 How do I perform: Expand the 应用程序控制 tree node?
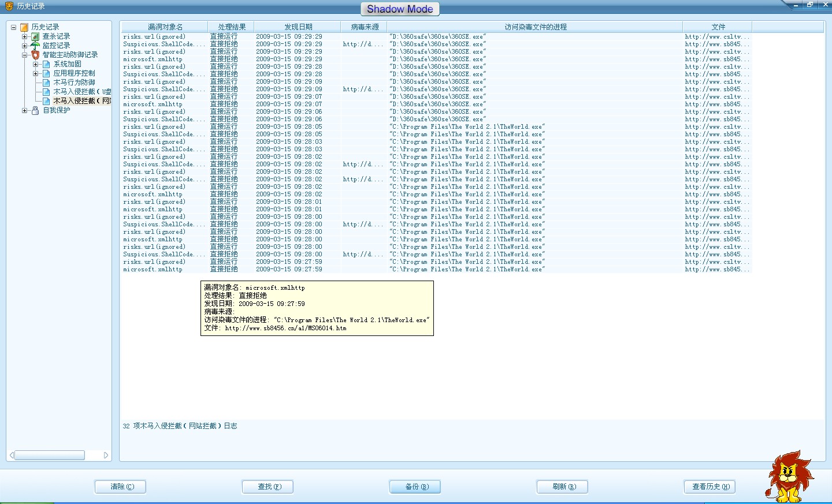coord(36,73)
